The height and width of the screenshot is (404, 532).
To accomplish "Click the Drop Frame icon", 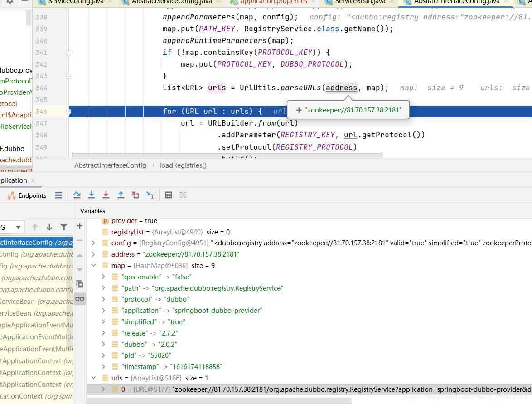I will point(135,195).
